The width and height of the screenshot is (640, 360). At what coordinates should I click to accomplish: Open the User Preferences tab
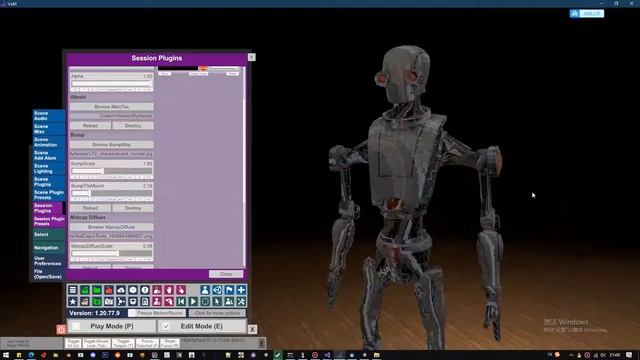tap(49, 261)
